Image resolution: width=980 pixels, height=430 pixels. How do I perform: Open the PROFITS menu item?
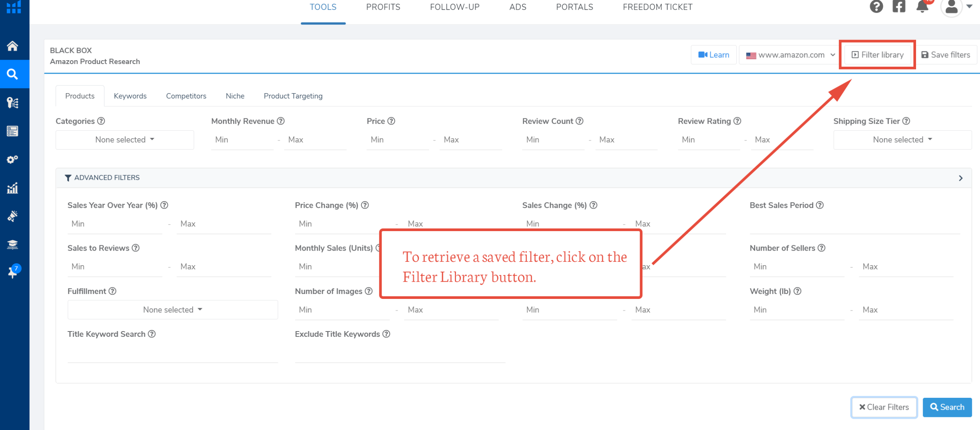pos(383,7)
